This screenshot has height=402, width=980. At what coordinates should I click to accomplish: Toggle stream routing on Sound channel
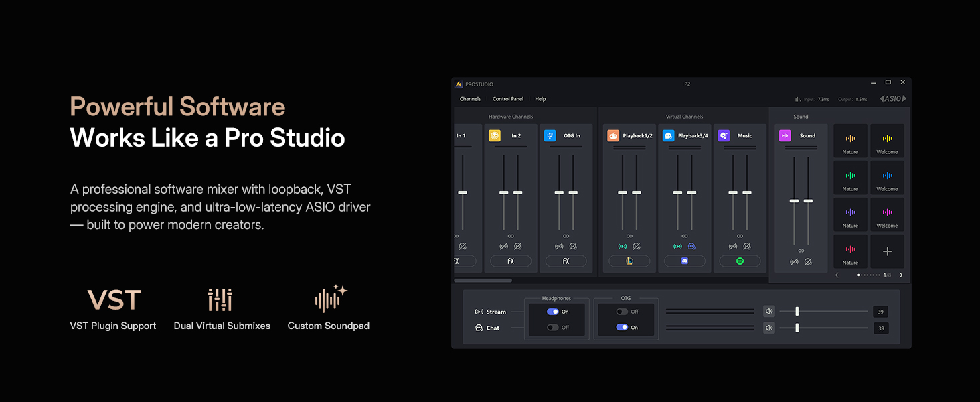[794, 262]
